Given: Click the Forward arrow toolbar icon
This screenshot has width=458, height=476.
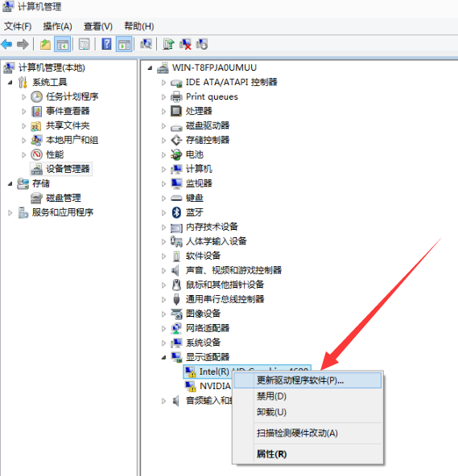Looking at the screenshot, I should click(x=23, y=44).
